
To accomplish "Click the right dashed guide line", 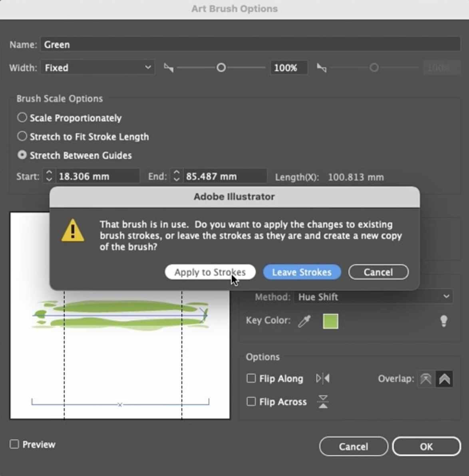I will (182, 355).
